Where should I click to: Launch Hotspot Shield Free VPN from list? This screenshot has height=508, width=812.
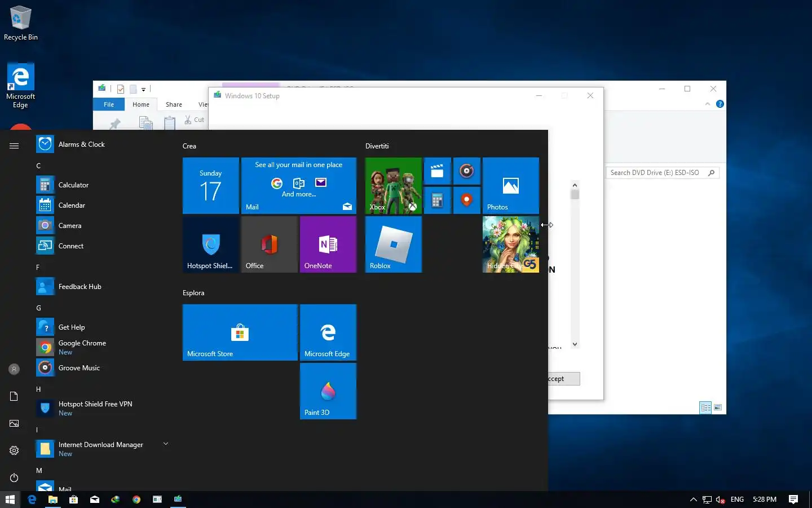(x=103, y=409)
